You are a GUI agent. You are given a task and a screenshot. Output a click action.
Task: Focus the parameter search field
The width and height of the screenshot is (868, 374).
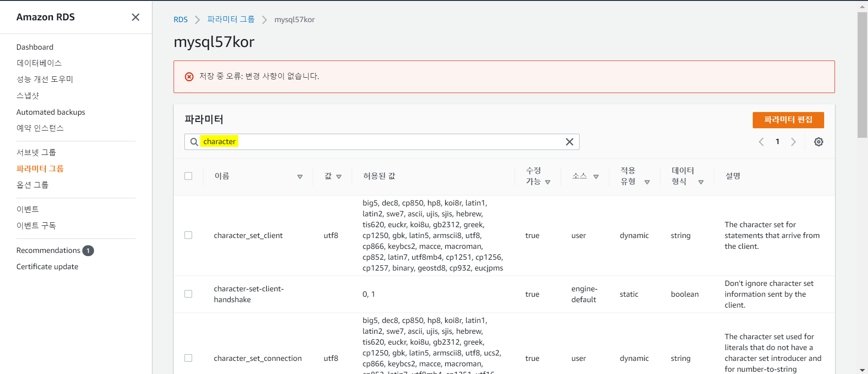(382, 142)
